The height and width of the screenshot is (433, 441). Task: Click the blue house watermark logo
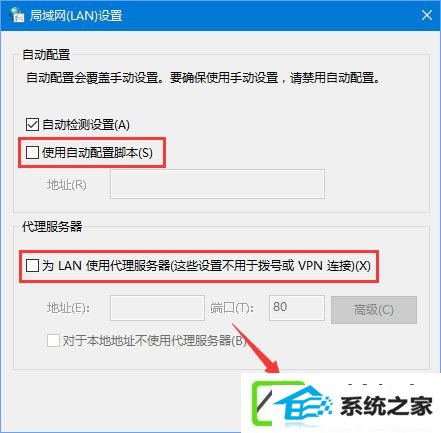pyautogui.click(x=303, y=405)
